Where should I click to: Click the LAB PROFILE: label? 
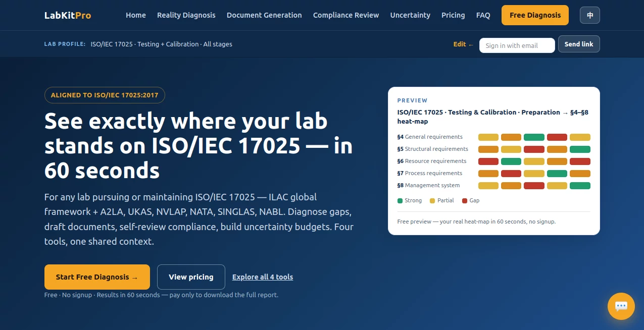(x=65, y=44)
